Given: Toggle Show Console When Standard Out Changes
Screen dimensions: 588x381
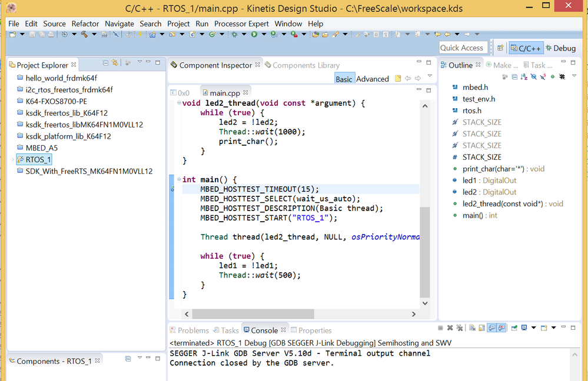Looking at the screenshot, I should click(x=492, y=328).
